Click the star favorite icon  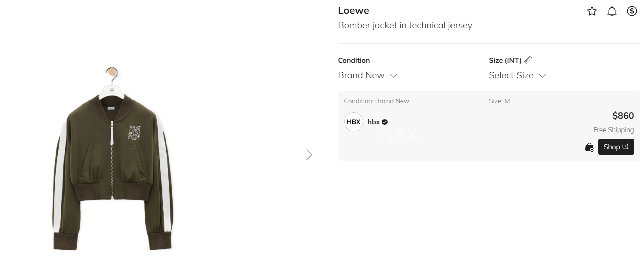click(x=592, y=11)
